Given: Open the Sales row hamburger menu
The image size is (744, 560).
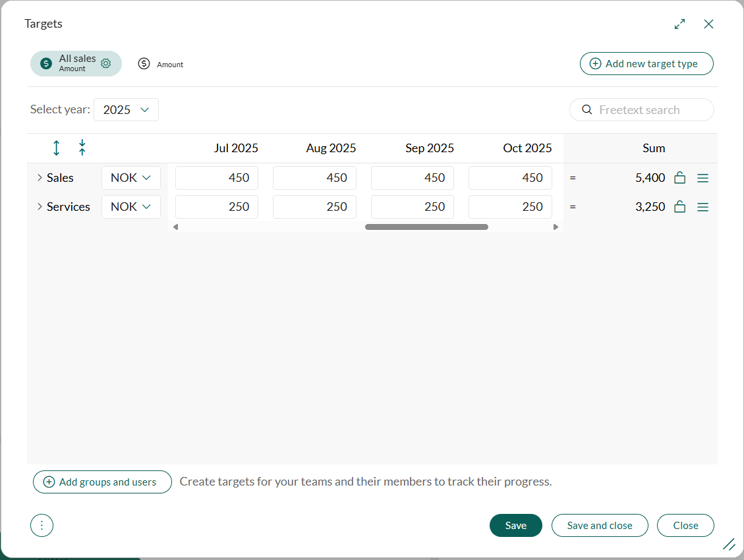Looking at the screenshot, I should point(702,178).
